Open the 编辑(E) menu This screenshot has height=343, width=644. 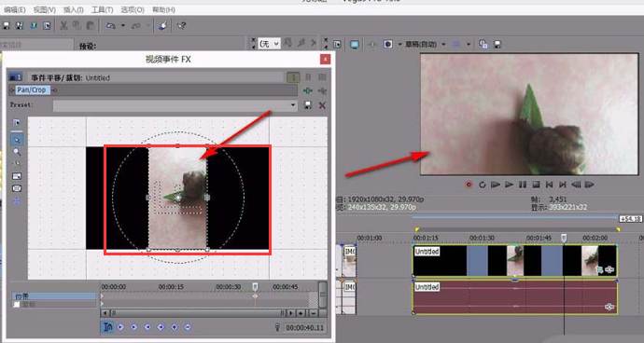click(14, 9)
